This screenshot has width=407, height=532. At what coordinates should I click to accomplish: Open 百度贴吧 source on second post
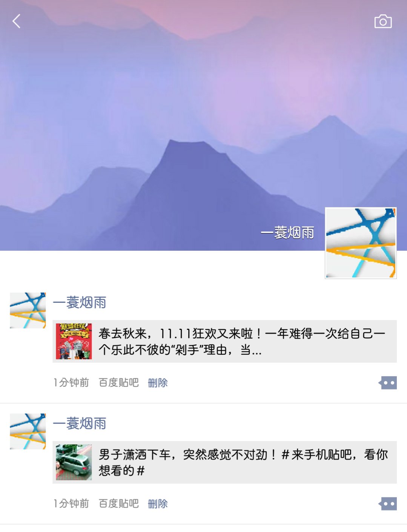click(x=119, y=504)
